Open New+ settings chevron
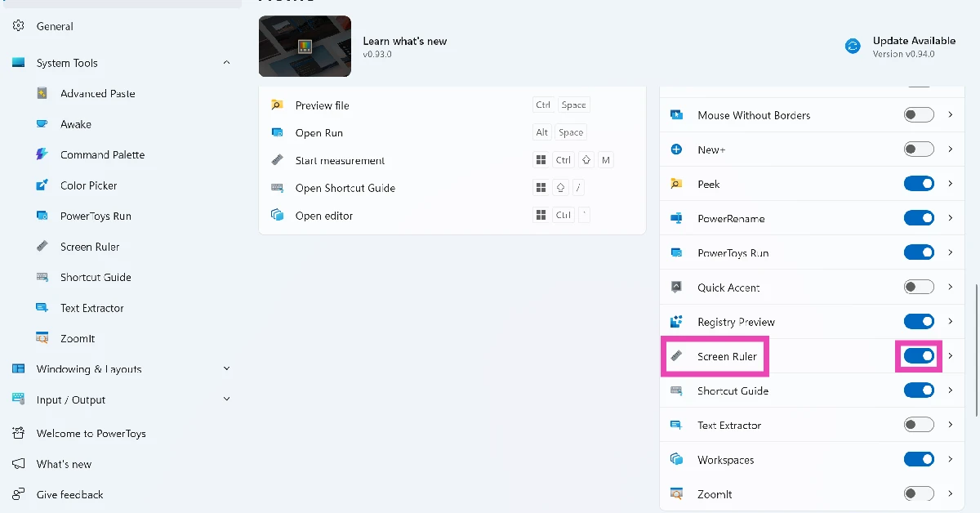 951,149
